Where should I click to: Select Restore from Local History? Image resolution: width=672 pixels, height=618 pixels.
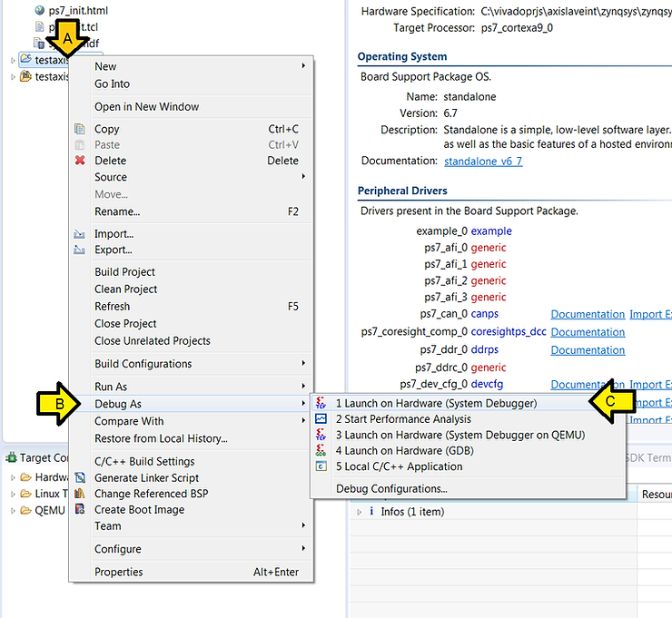pos(191,438)
